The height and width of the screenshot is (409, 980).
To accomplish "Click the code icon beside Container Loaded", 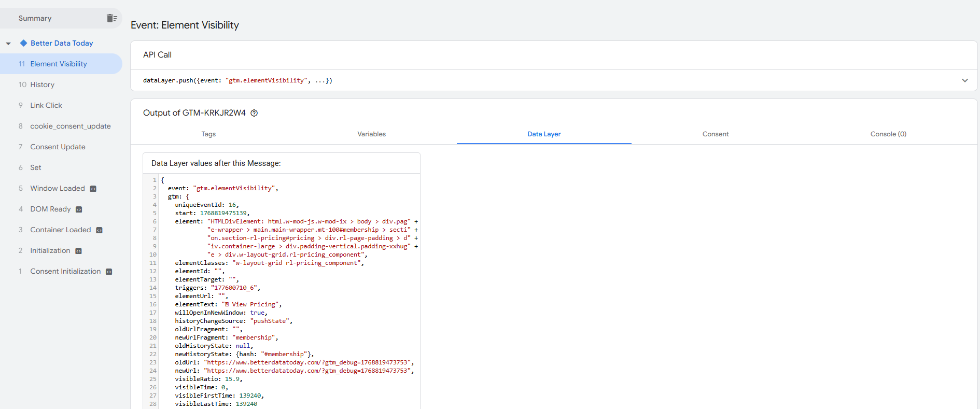I will click(100, 230).
